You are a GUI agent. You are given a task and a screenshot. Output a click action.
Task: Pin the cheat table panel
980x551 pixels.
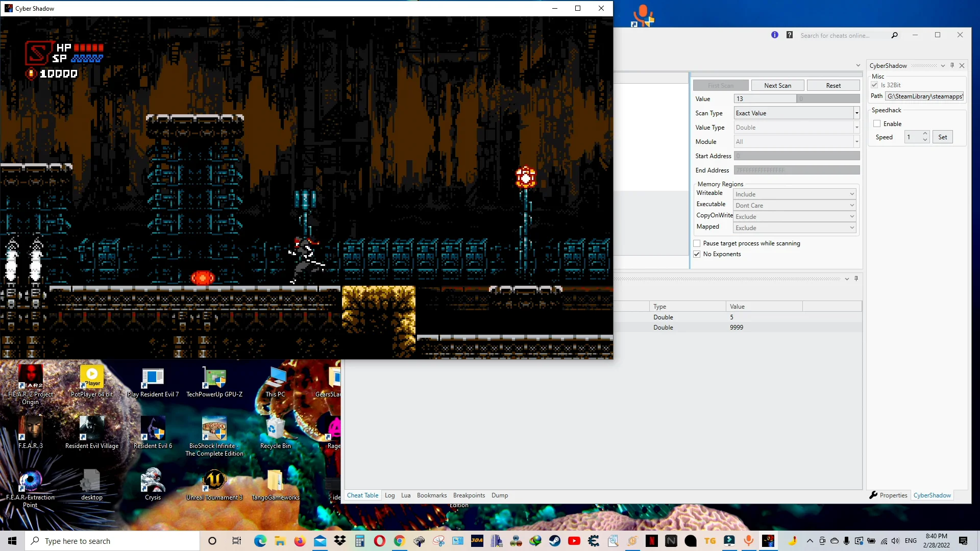(856, 279)
